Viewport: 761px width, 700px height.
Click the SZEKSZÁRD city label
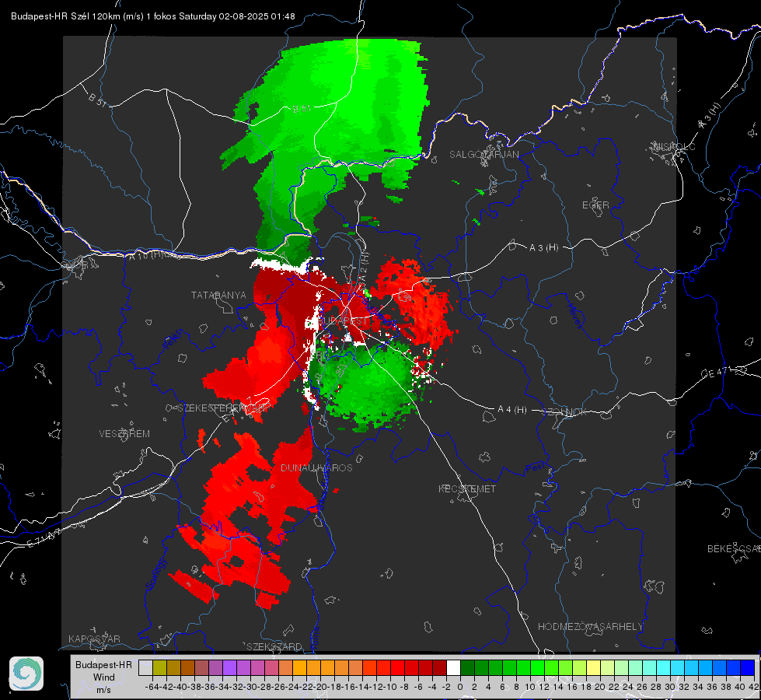(274, 646)
